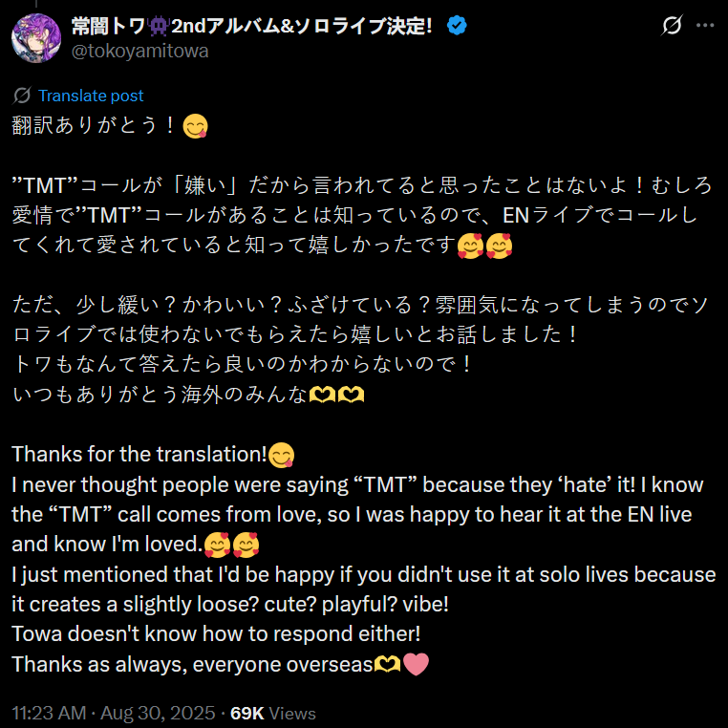Open the @tokoyamitowa handle link

point(139,51)
